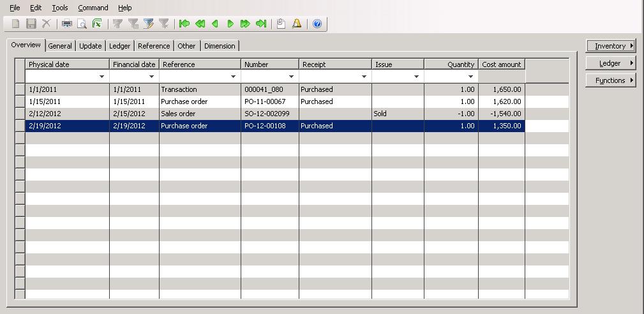Expand Number filter dropdown
Image resolution: width=644 pixels, height=314 pixels.
pyautogui.click(x=291, y=77)
